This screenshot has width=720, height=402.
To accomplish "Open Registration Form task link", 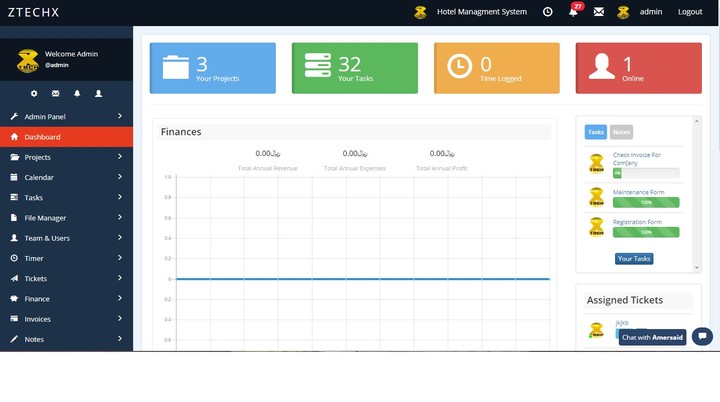I will 637,222.
